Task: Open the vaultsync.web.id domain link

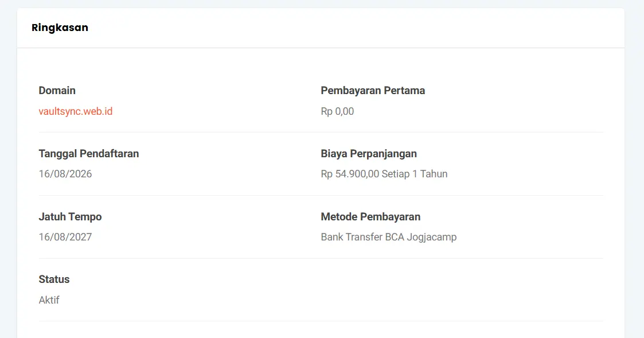Action: point(76,111)
